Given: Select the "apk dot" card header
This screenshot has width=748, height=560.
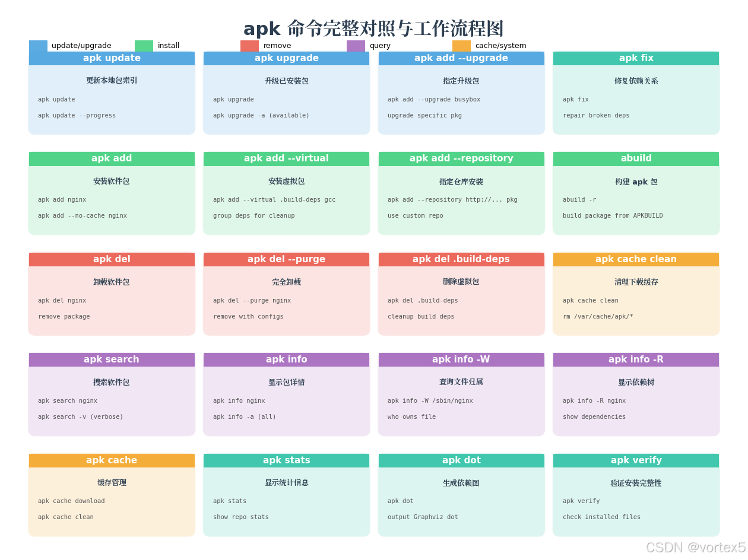Looking at the screenshot, I should 461,460.
